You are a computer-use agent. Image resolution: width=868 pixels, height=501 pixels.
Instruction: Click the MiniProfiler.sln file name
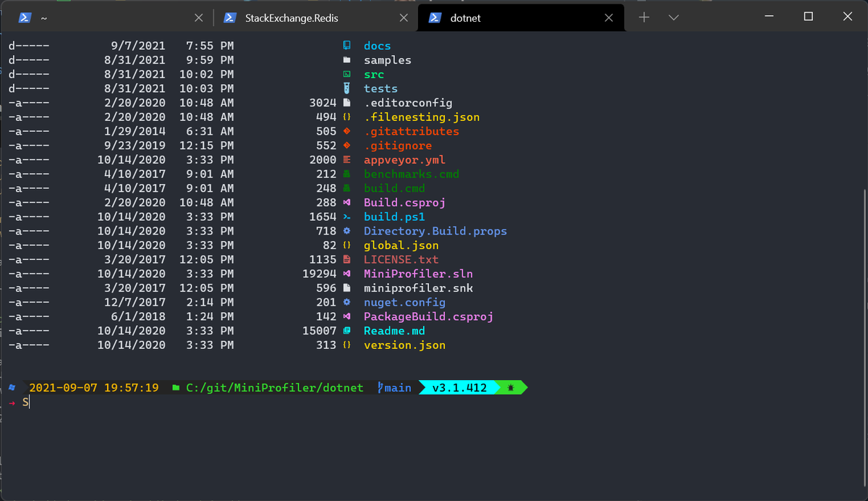coord(418,274)
